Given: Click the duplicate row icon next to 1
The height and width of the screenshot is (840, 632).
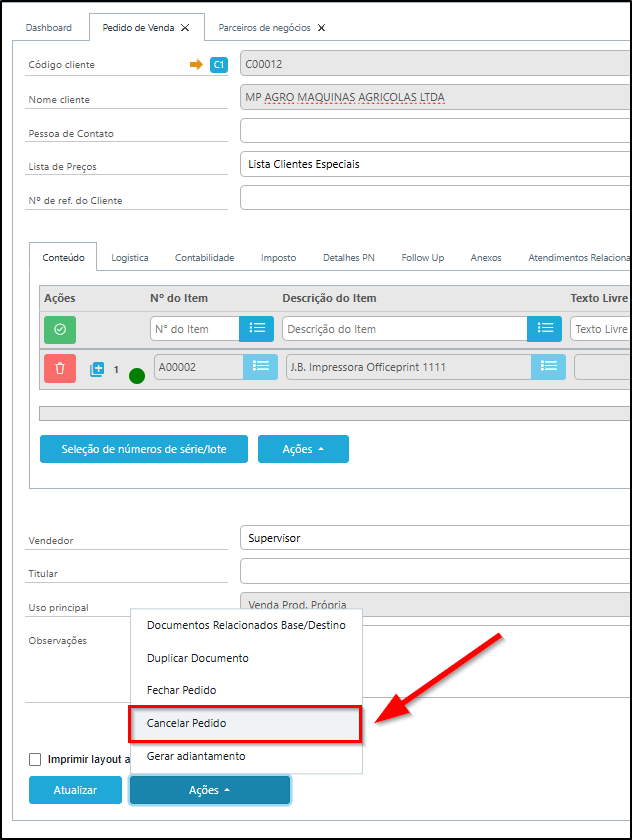Looking at the screenshot, I should tap(97, 369).
